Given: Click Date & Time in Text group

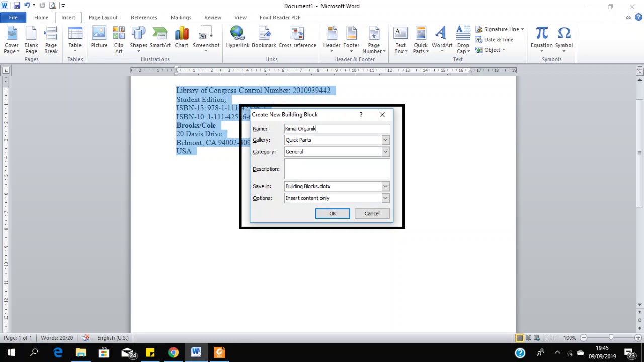Looking at the screenshot, I should click(x=494, y=40).
